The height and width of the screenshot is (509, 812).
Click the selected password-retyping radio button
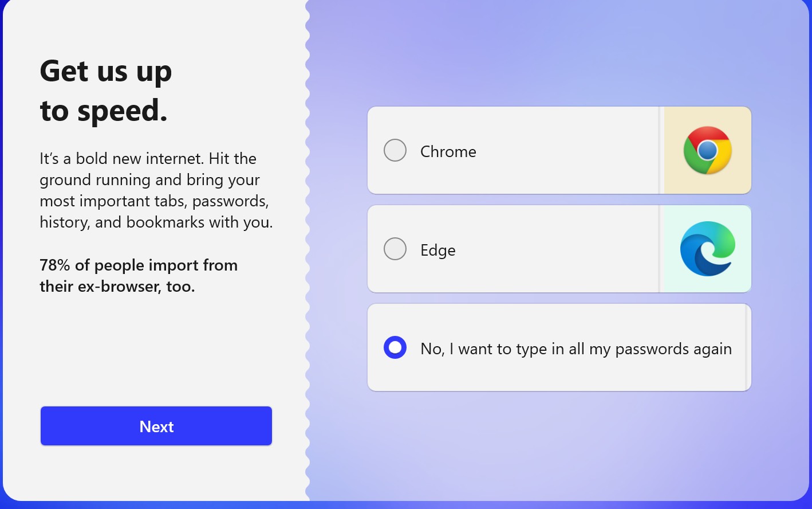pos(395,347)
